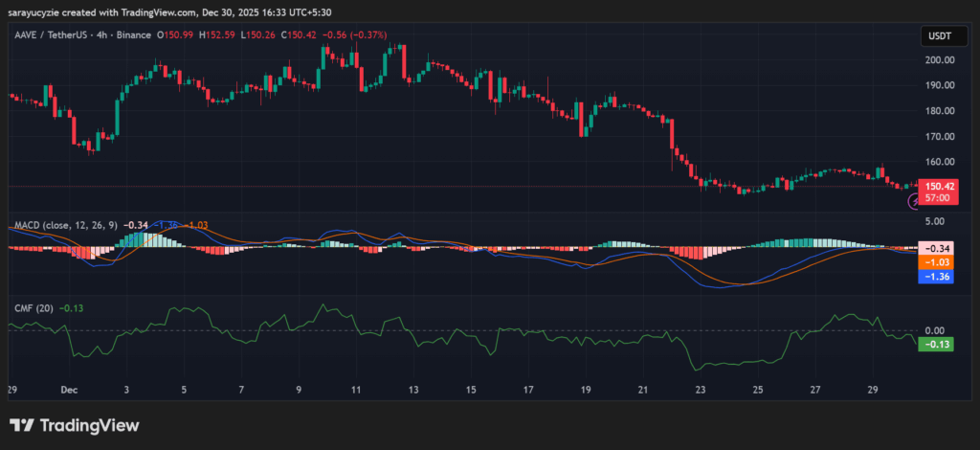Click the Dec label on time axis

click(69, 391)
